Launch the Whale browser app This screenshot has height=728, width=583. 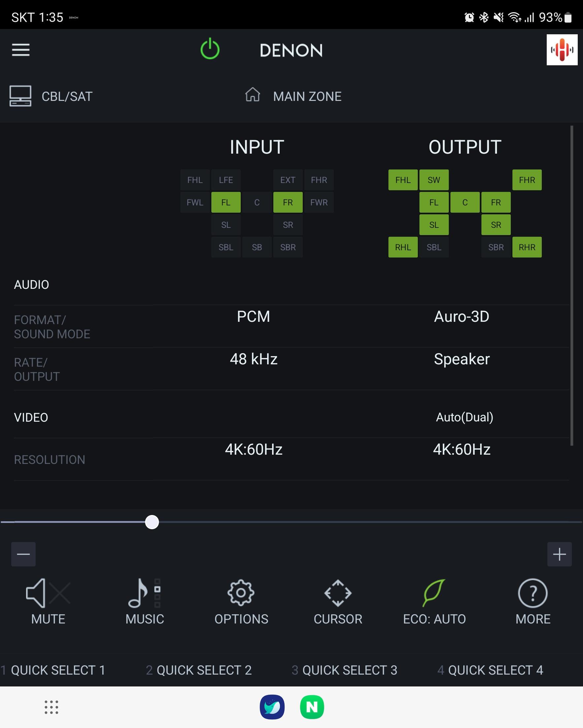[272, 707]
